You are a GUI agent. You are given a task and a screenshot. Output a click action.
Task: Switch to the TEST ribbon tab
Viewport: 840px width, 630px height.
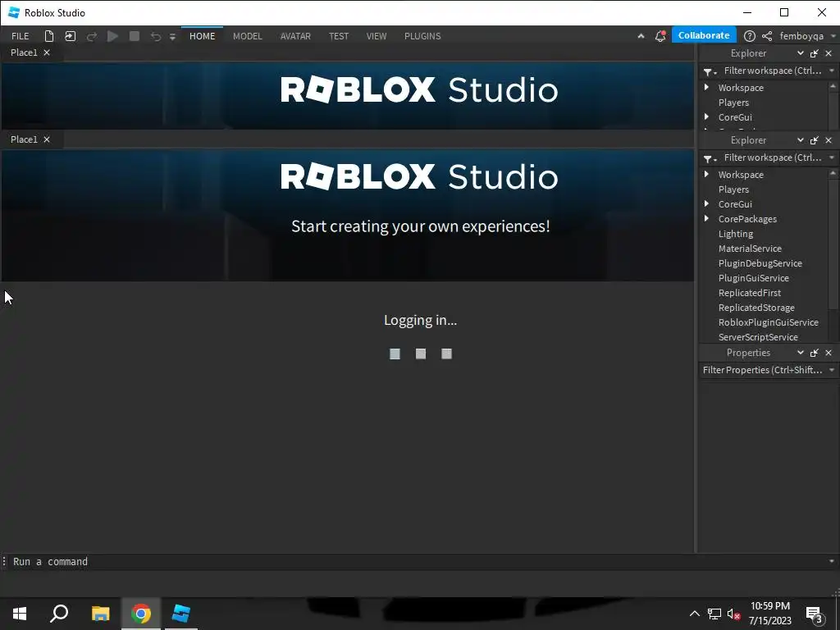click(x=339, y=36)
